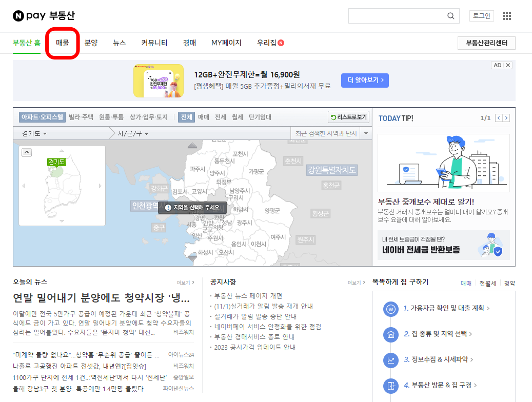Screen dimensions: 532x402
Task: Open the MY페이지 tab
Action: (226, 43)
